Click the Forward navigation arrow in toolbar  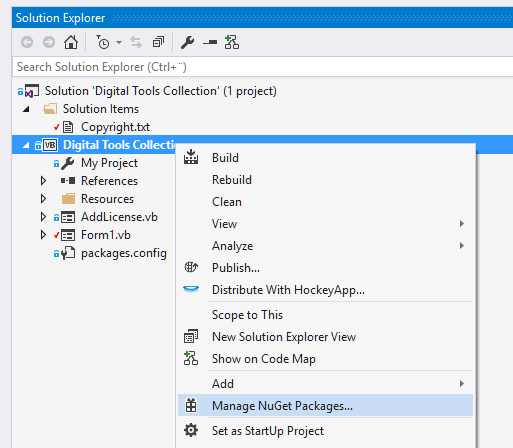[49, 42]
